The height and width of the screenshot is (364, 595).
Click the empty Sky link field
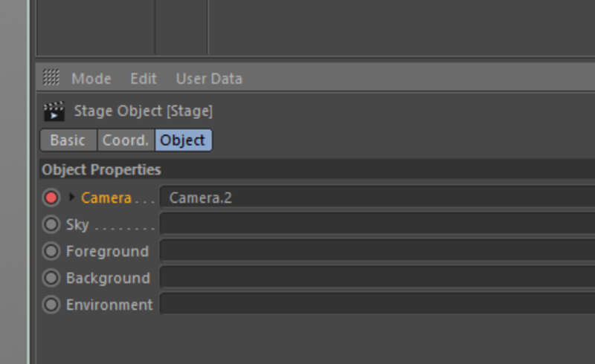378,224
